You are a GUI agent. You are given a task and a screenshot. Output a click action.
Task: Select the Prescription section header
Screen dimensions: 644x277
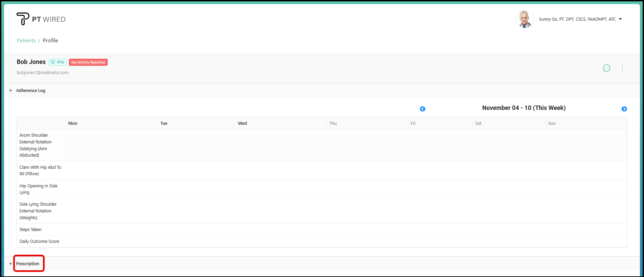tap(28, 264)
